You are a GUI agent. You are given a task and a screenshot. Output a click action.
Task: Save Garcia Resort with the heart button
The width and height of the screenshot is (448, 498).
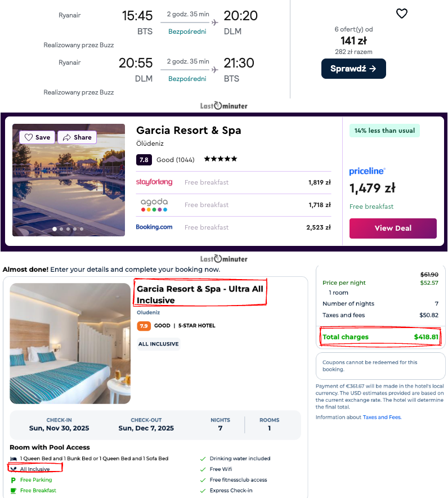pyautogui.click(x=37, y=137)
